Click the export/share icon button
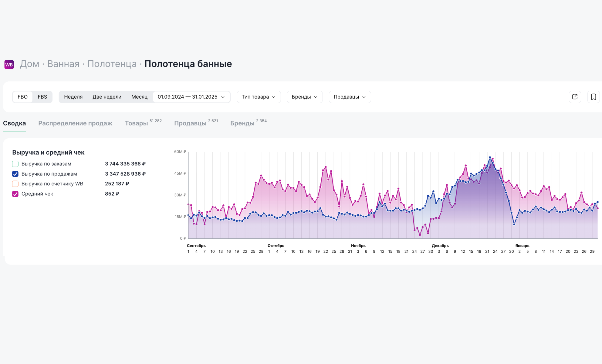602x364 pixels. pyautogui.click(x=575, y=97)
